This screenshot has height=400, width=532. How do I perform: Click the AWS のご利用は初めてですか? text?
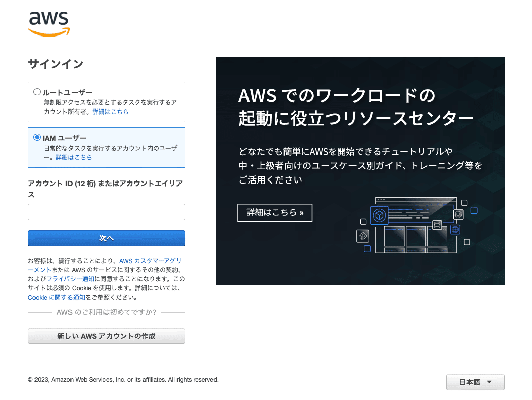[x=106, y=312]
